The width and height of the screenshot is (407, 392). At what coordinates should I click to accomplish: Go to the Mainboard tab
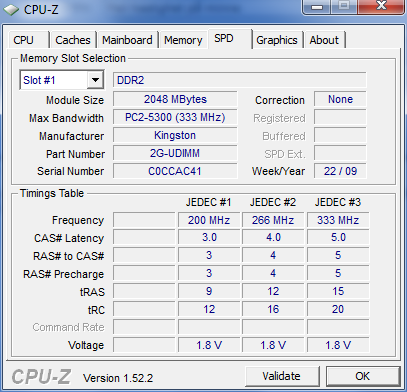click(x=127, y=40)
